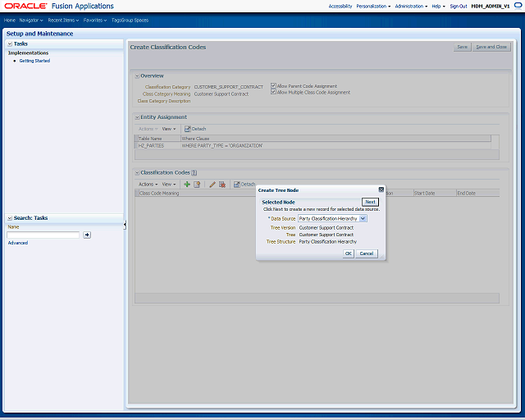Open the Administration menu
Viewport: 525px width, 420px height.
pos(411,6)
